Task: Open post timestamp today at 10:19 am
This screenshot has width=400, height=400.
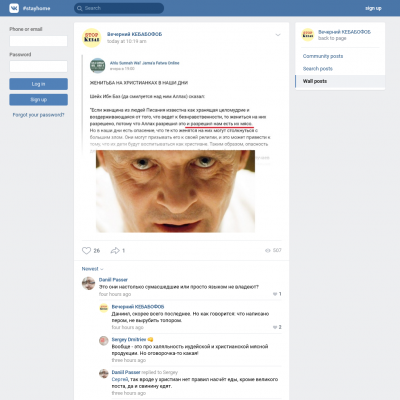Action: click(127, 41)
